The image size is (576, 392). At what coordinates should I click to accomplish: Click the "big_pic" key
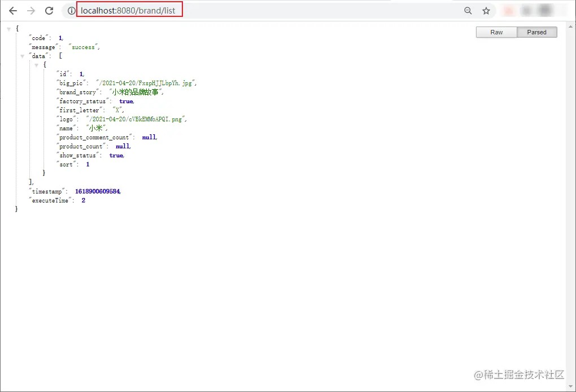(x=71, y=83)
